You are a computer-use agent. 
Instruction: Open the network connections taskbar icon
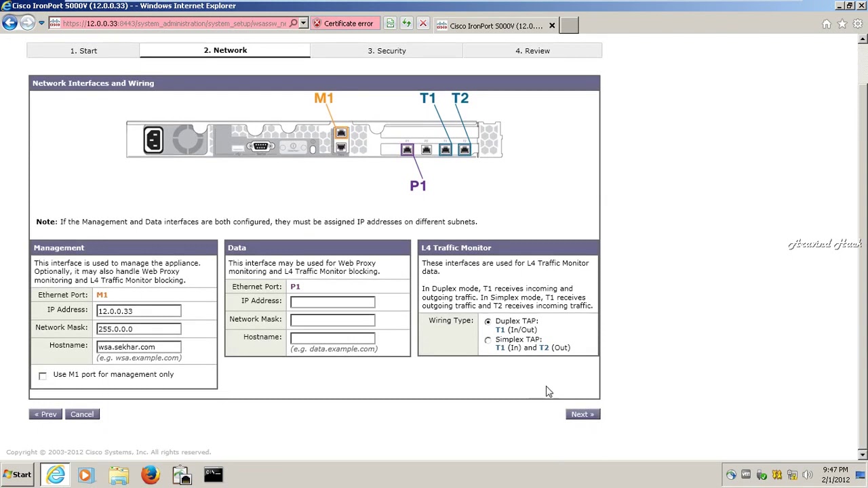tap(182, 474)
